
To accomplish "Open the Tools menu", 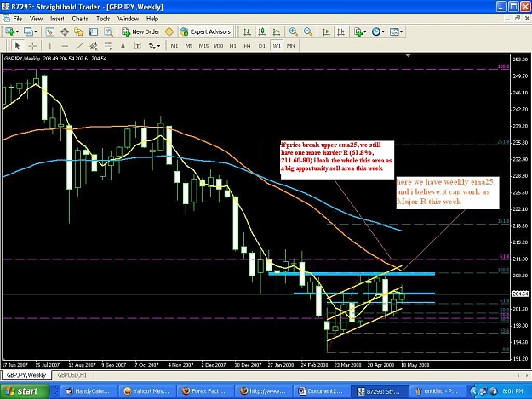I will coord(103,19).
